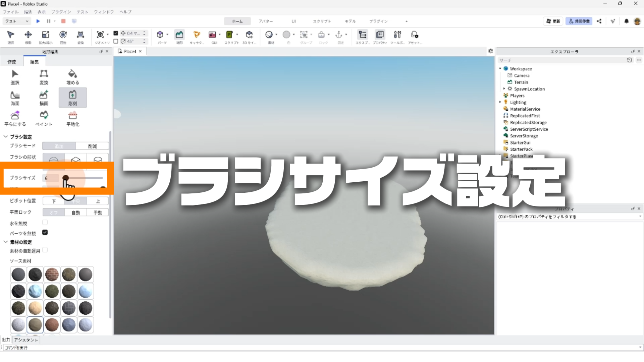Switch to the 作成 tab

click(12, 62)
